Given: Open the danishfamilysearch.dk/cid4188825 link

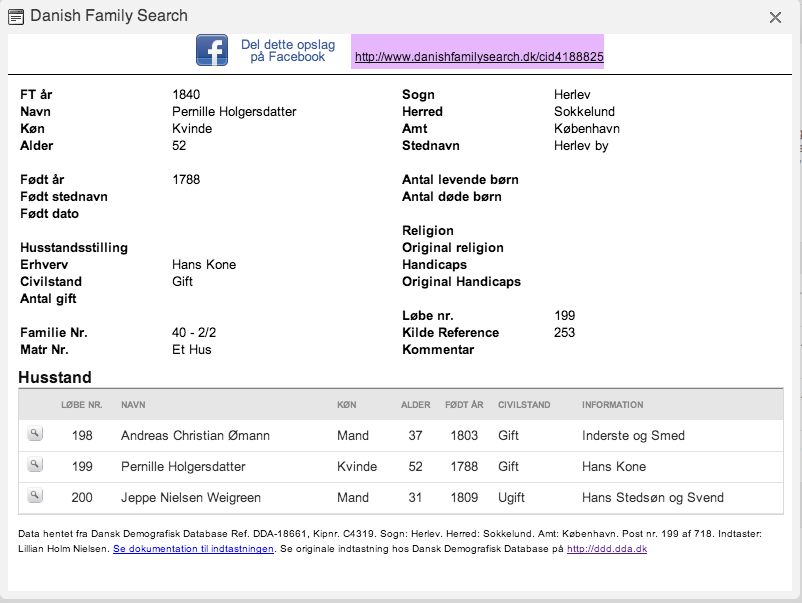Looking at the screenshot, I should tap(479, 57).
